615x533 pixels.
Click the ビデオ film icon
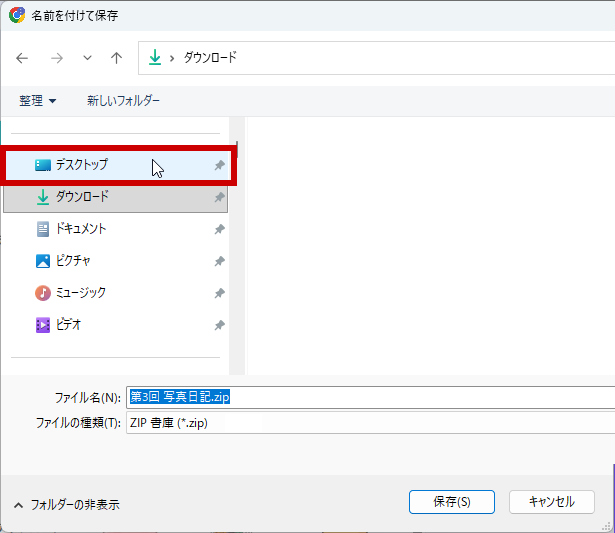coord(43,325)
